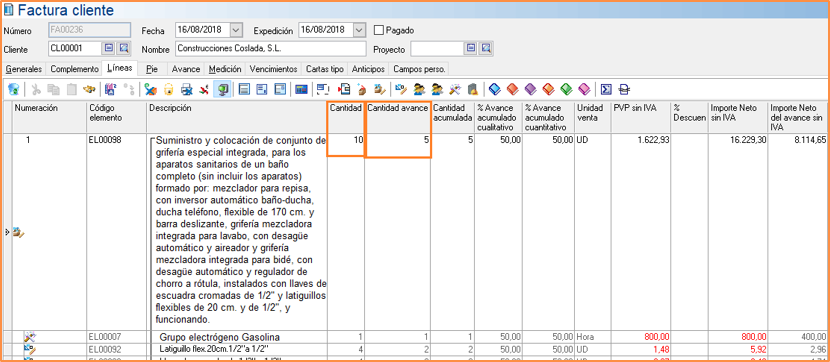Click the blue book icon
The height and width of the screenshot is (362, 830).
(495, 89)
